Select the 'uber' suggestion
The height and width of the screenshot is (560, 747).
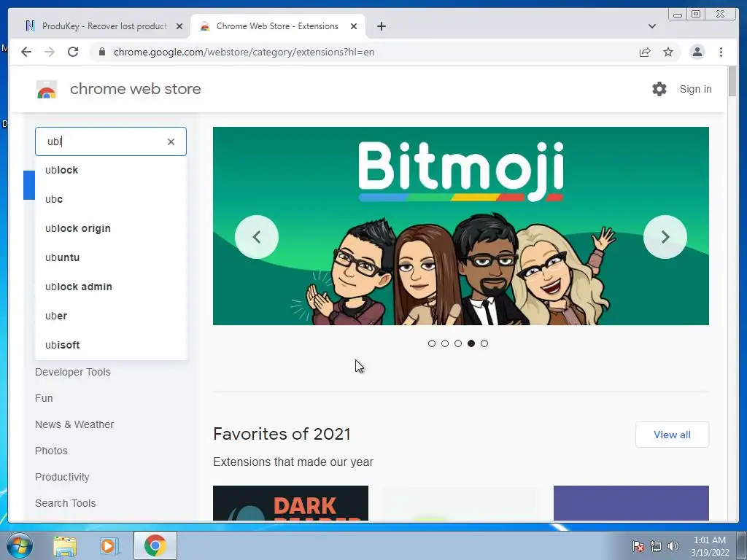[x=111, y=316]
